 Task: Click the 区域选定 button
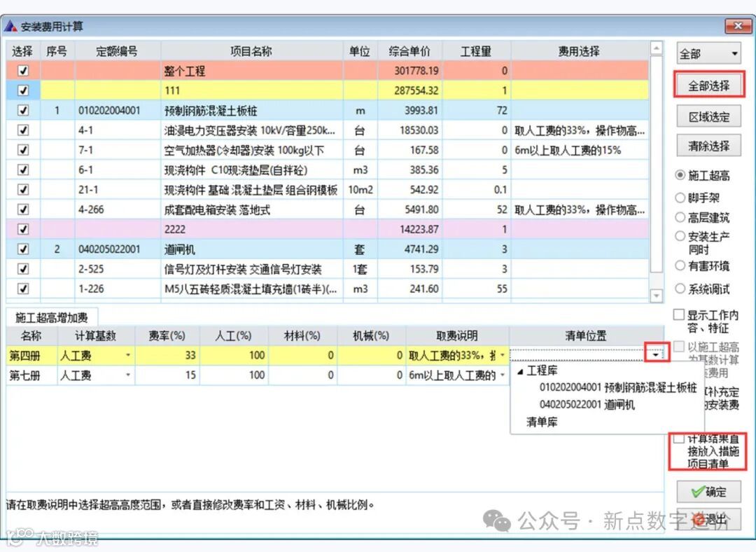[708, 116]
